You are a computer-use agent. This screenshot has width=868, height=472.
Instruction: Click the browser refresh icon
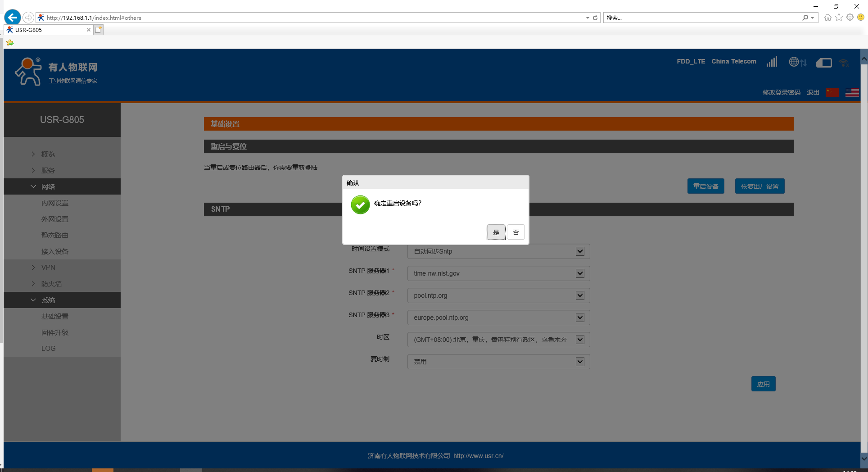pyautogui.click(x=595, y=18)
